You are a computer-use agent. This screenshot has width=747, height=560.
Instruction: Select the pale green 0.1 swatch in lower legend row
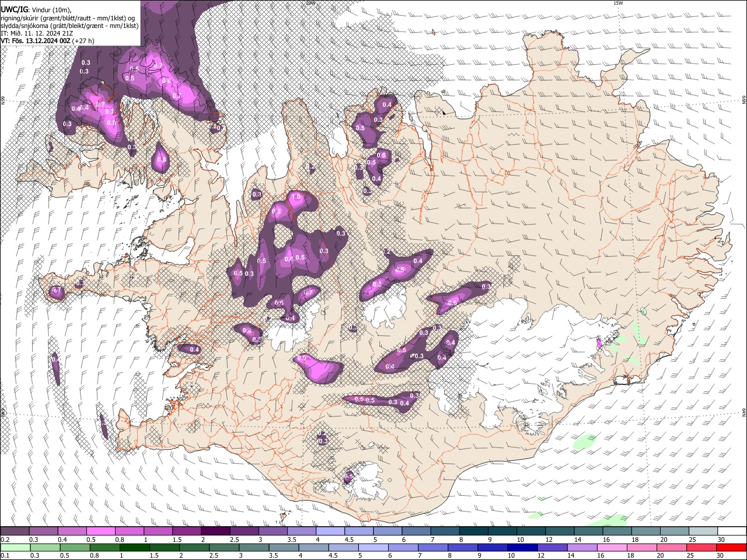(16, 547)
